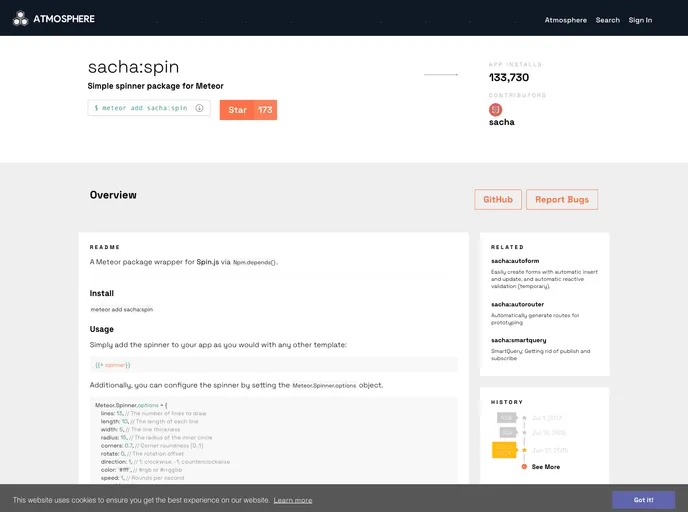Click Sign In in header
The width and height of the screenshot is (688, 512).
click(x=640, y=20)
